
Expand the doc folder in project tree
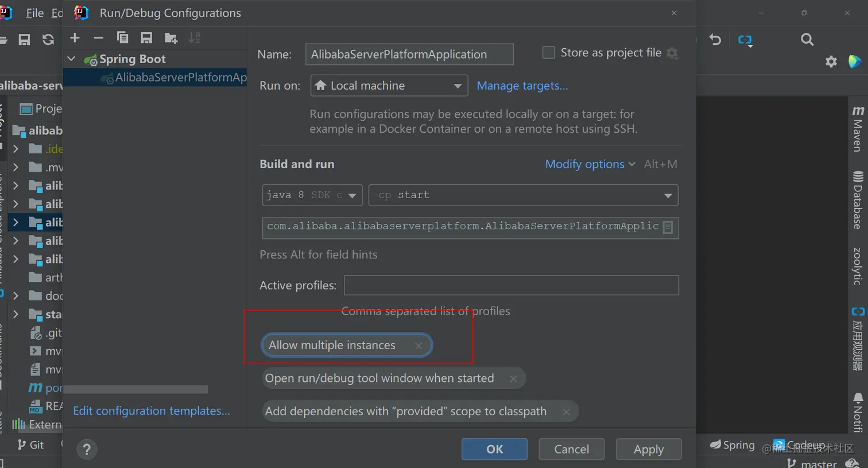click(16, 296)
